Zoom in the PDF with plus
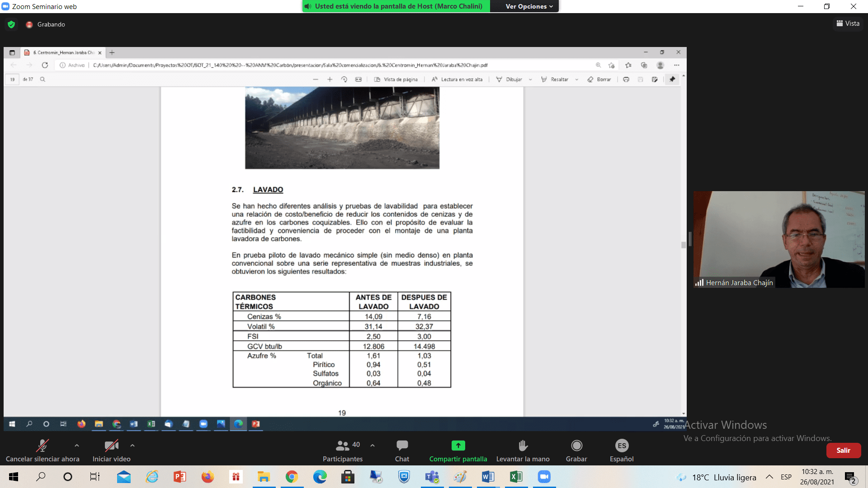Screen dimensions: 868x488 (330, 80)
